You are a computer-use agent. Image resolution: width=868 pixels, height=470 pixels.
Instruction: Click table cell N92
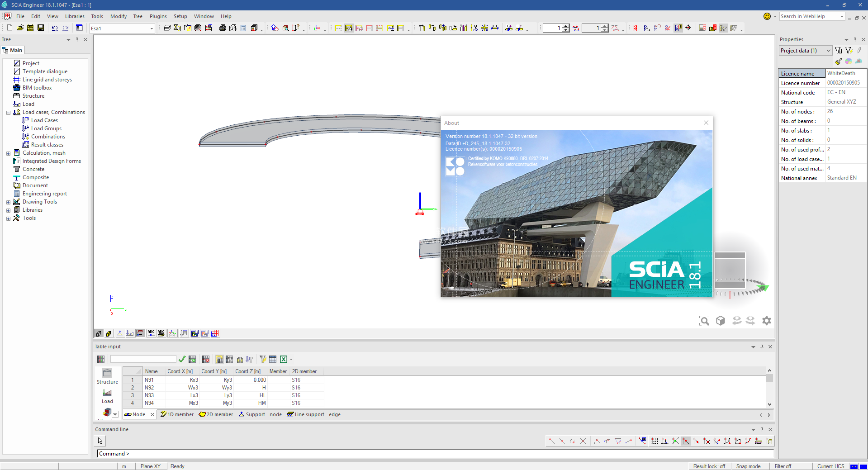154,388
